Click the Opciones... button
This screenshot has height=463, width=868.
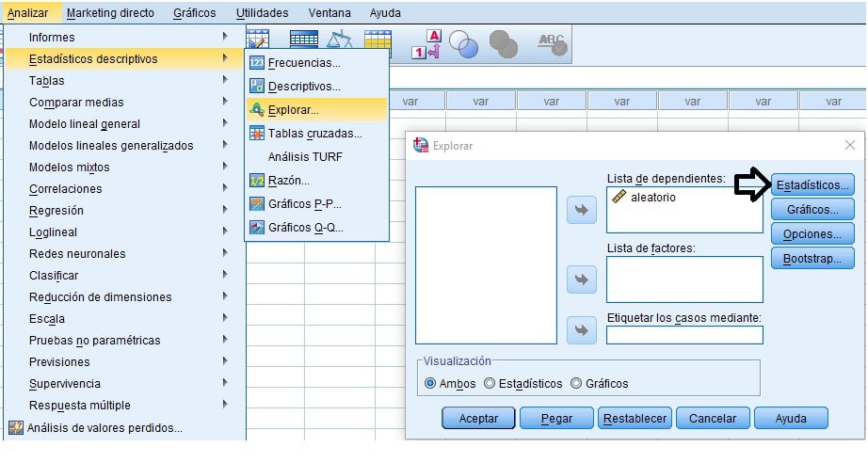[812, 233]
